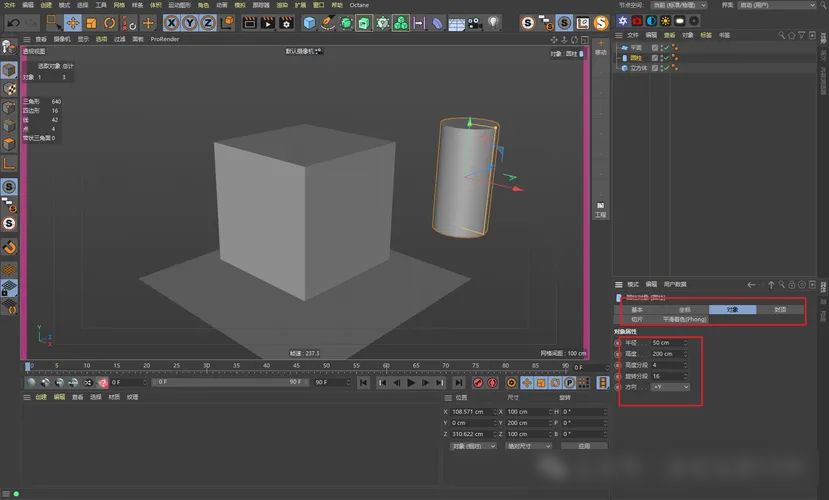Viewport: 829px width, 500px height.
Task: Click the Make Editable icon in left toolbar
Action: [9, 47]
